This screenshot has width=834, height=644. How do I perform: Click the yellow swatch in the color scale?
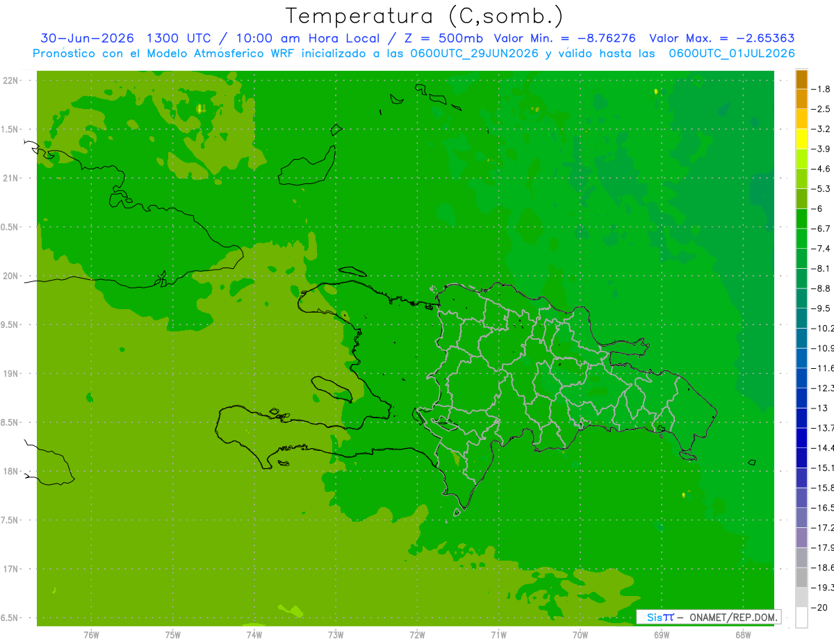801,139
